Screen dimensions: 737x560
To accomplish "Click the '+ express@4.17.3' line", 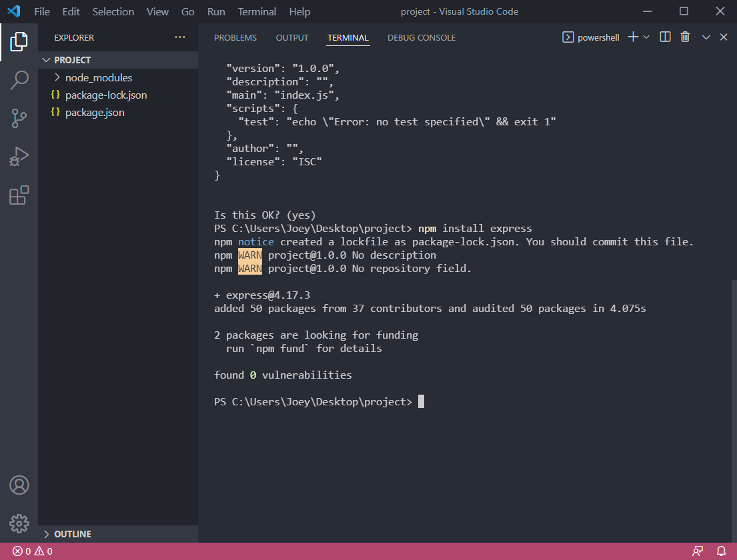I will point(262,295).
